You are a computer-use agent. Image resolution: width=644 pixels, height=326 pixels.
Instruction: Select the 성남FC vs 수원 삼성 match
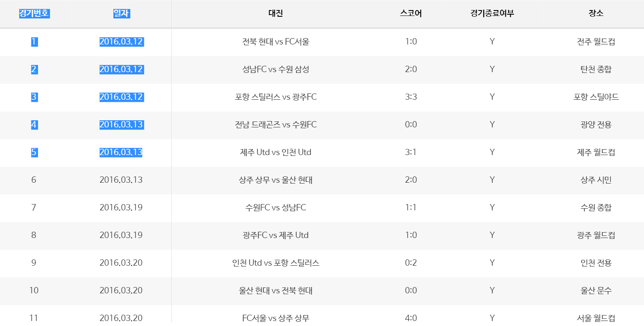click(275, 69)
